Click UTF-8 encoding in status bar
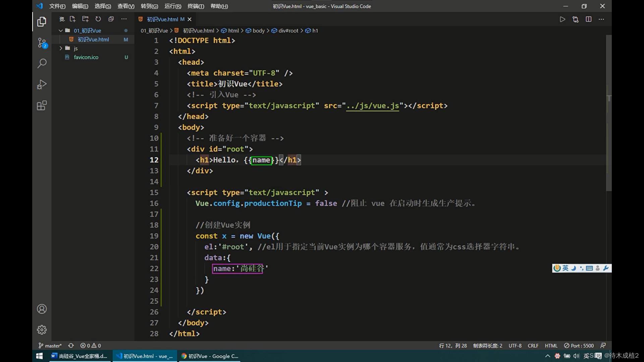The width and height of the screenshot is (644, 362). coord(515,346)
